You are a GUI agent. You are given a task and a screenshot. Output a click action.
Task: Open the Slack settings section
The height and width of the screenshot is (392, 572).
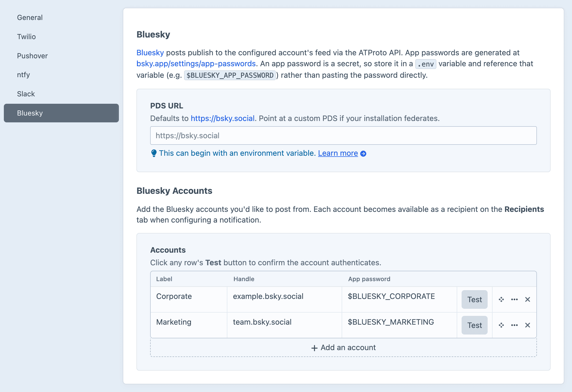(61, 94)
